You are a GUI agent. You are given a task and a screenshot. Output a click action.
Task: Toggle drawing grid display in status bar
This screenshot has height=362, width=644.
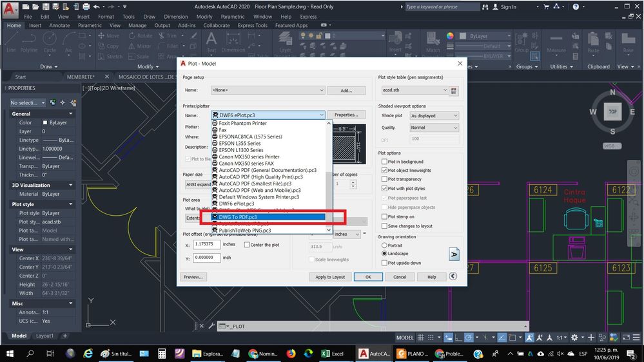coord(420,338)
